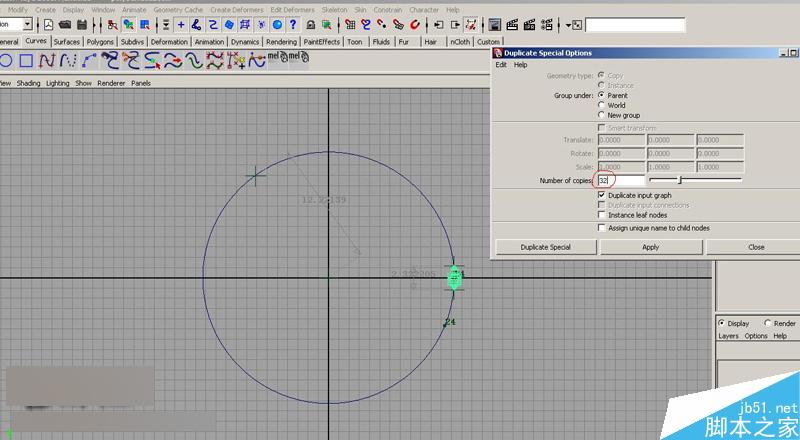The height and width of the screenshot is (440, 800).
Task: Click the render current frame icon
Action: [x=511, y=24]
